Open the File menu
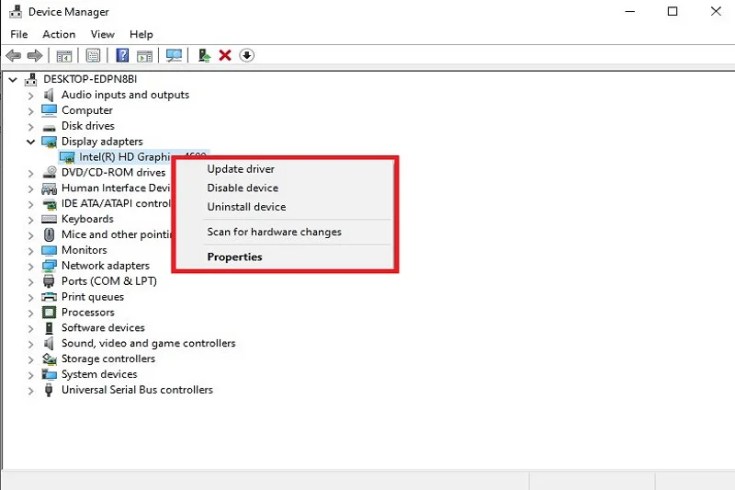735x490 pixels. tap(19, 34)
